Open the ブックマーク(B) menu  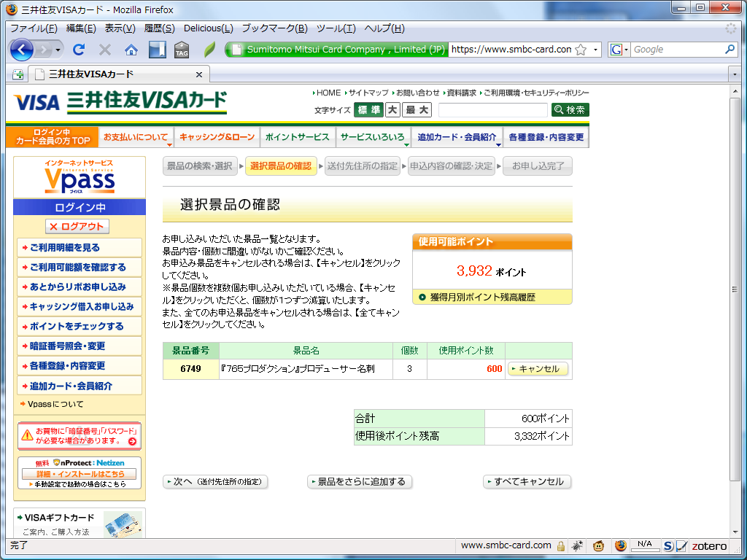[275, 28]
